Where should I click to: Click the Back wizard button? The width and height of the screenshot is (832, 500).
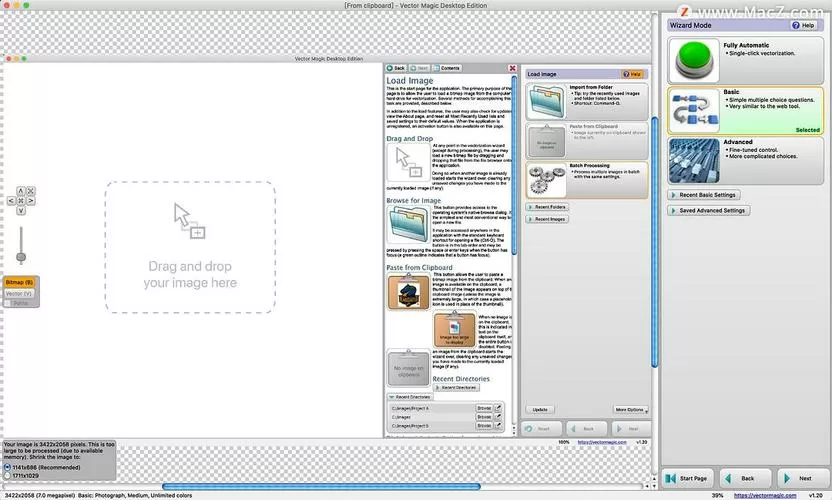point(745,478)
